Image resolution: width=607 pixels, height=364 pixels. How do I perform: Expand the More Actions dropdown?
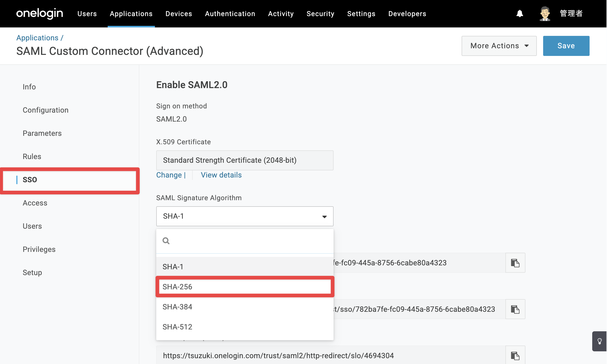coord(499,46)
